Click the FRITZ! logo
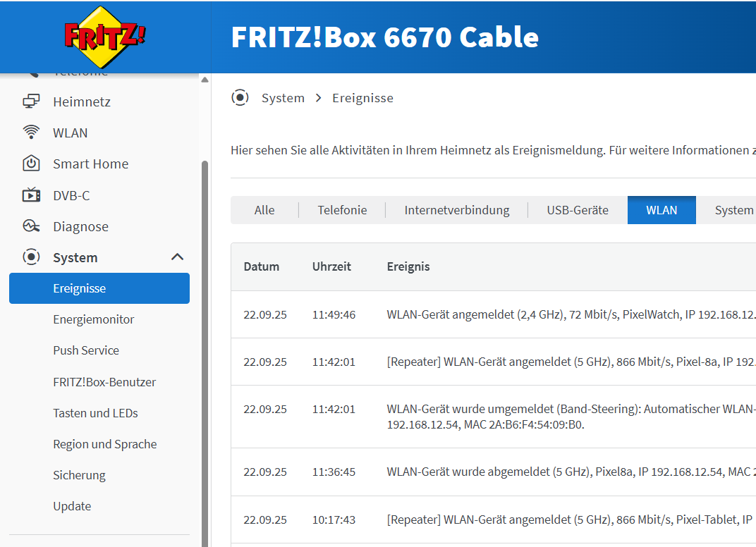The width and height of the screenshot is (756, 547). 104,37
